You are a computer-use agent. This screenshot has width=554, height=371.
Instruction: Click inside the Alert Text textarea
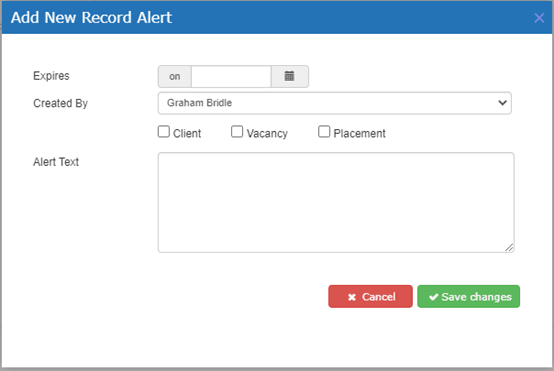coord(336,202)
